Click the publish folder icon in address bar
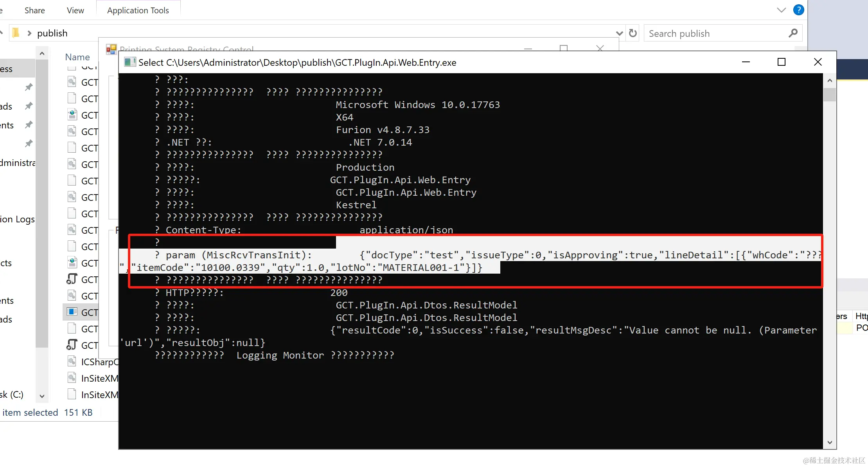The width and height of the screenshot is (868, 467). click(x=16, y=33)
